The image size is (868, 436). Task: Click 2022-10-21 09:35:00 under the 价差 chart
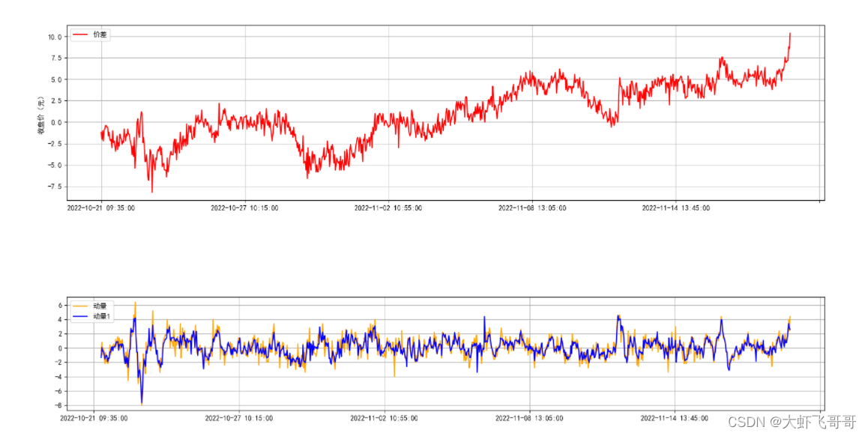100,208
